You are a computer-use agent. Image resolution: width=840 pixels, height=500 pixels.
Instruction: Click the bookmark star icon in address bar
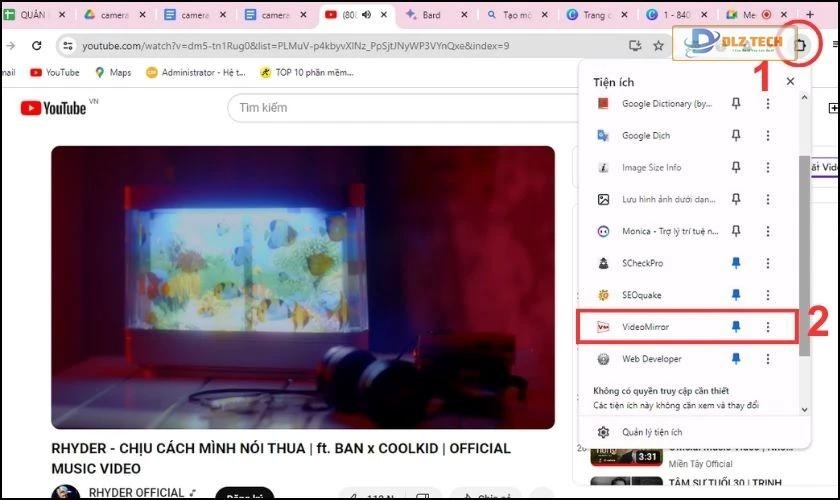658,46
